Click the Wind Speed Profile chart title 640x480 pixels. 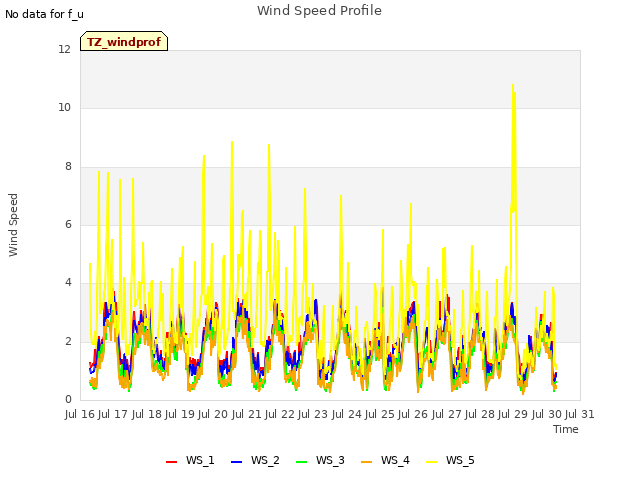point(320,11)
